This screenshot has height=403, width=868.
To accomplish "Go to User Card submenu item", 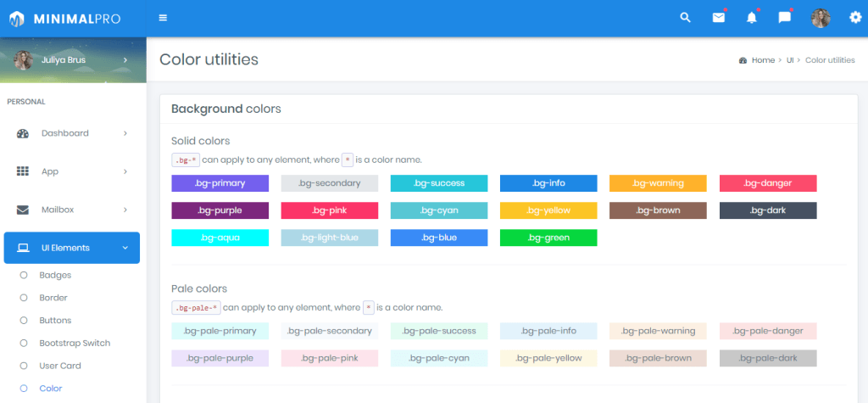I will [x=60, y=366].
